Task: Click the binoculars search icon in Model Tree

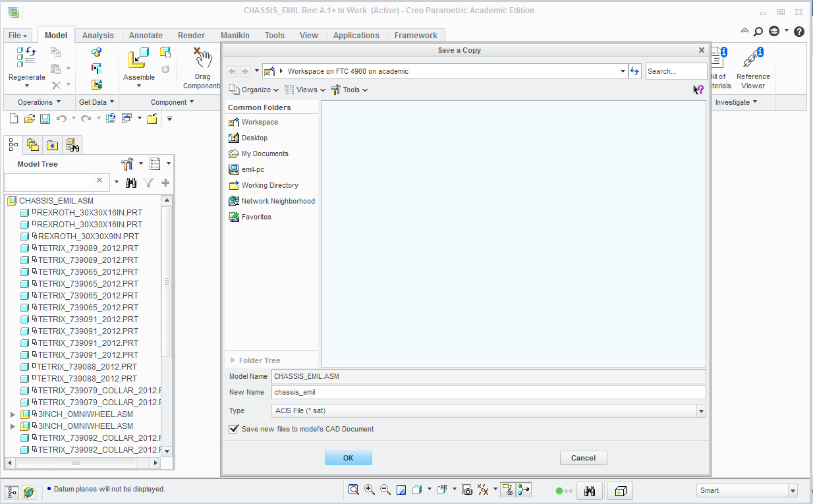Action: point(130,182)
